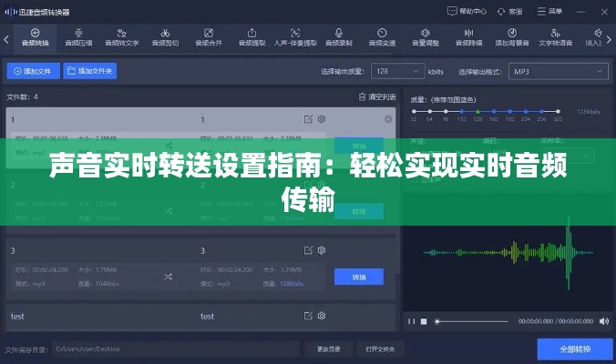Select the 音频转文字 speech-to-text tool
Viewport: 616px width, 364px height.
122,36
